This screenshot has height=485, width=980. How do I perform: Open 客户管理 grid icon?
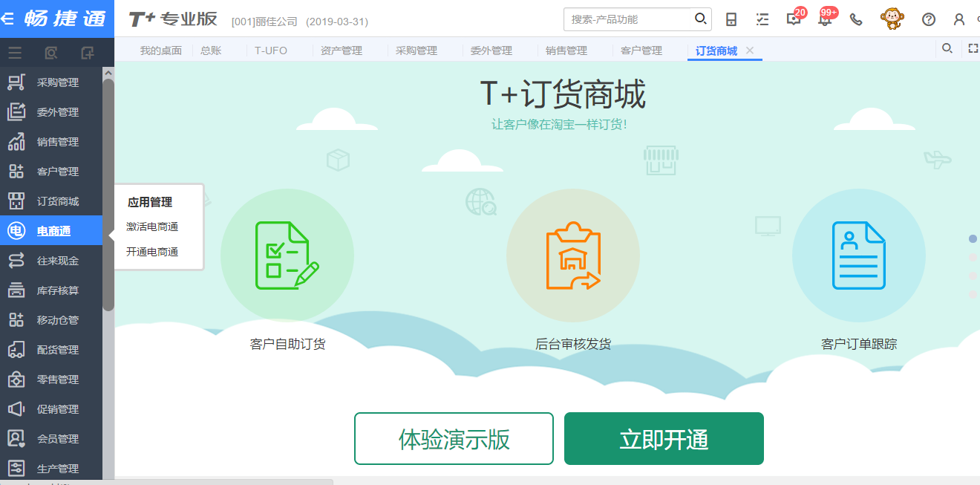click(16, 172)
